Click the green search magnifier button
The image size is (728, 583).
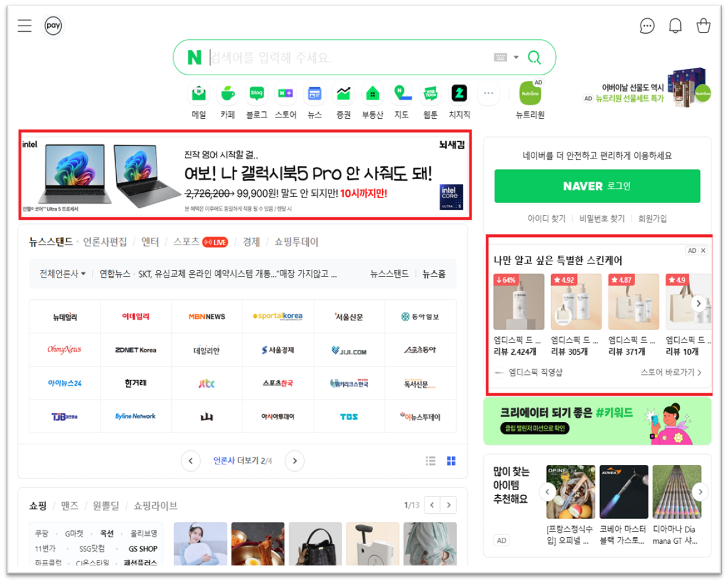point(535,58)
